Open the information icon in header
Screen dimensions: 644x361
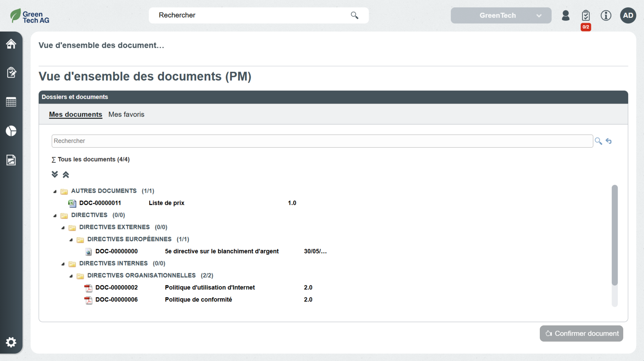tap(606, 16)
